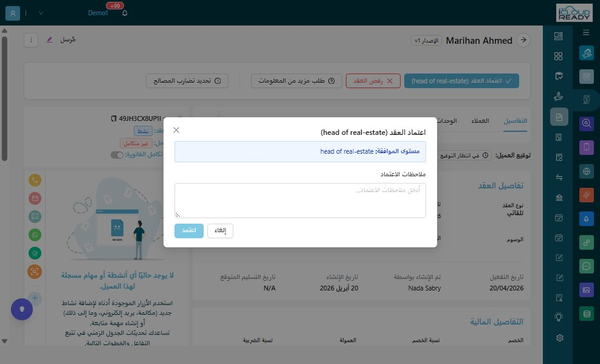
Task: Click the blue اعتماد العقد (head of real-estate) button
Action: click(x=461, y=81)
